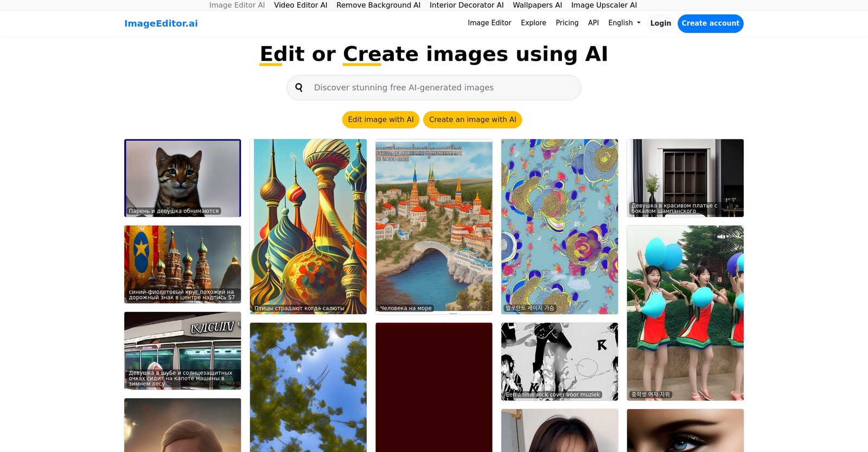868x452 pixels.
Task: Open the colorful onion domes image
Action: [x=308, y=226]
